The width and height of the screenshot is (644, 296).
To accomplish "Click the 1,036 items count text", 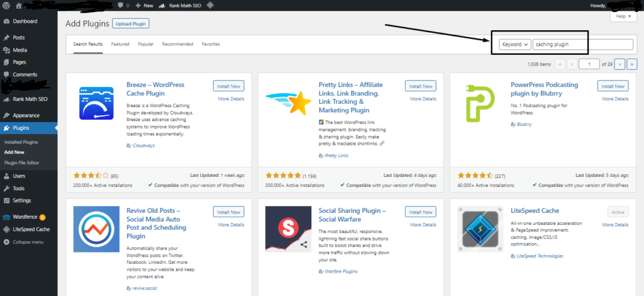I will pyautogui.click(x=539, y=64).
